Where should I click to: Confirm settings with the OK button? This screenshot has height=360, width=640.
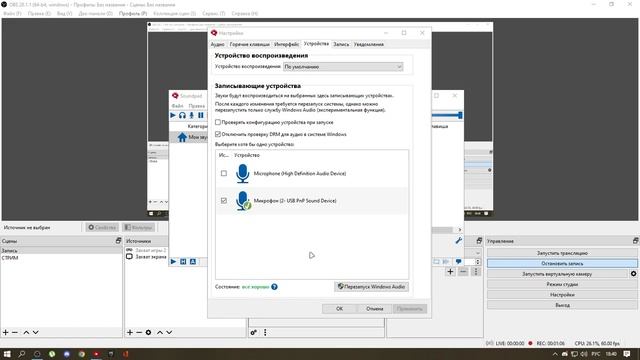coord(339,309)
